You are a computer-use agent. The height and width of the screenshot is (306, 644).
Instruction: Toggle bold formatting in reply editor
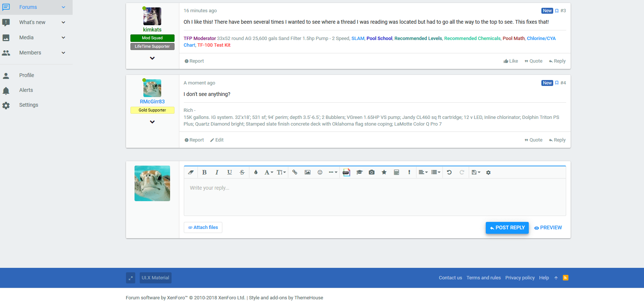coord(204,172)
